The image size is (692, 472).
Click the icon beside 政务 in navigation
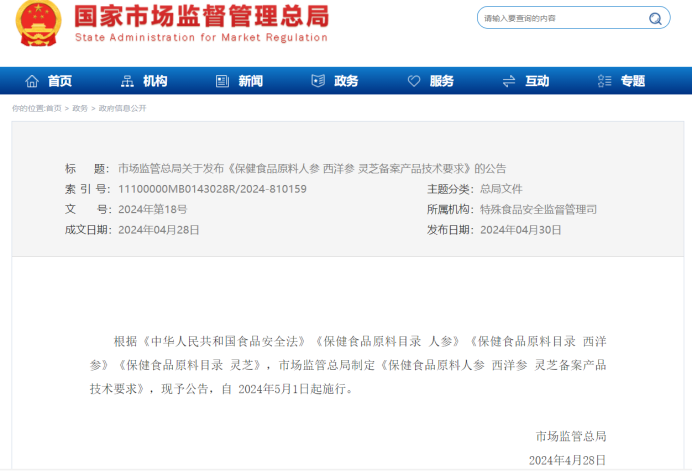pos(318,81)
